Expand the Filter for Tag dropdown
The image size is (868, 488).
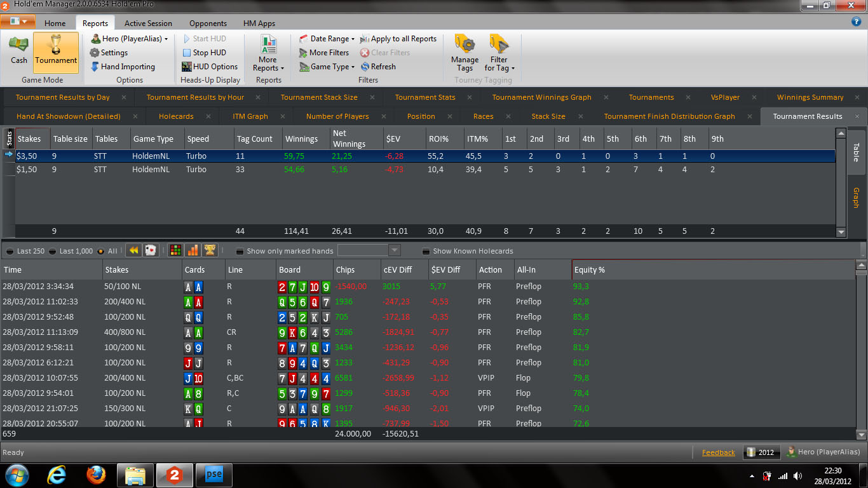(x=499, y=53)
